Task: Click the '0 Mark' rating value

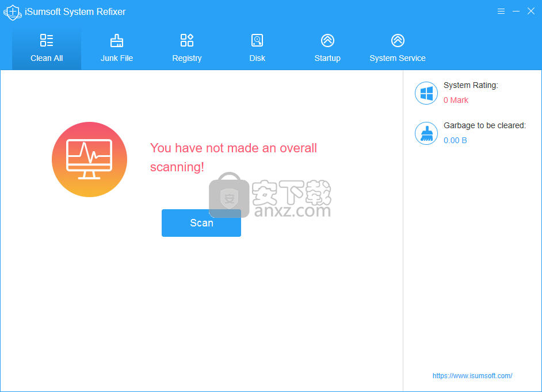Action: [x=456, y=100]
